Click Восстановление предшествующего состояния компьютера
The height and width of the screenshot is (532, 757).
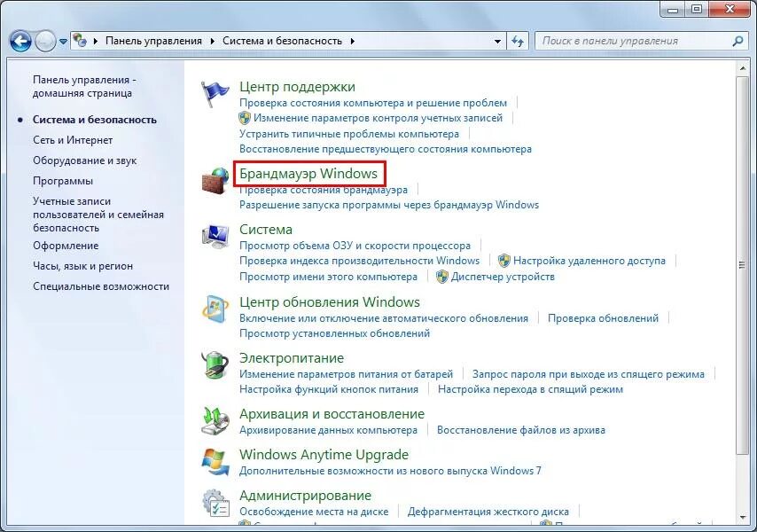386,149
